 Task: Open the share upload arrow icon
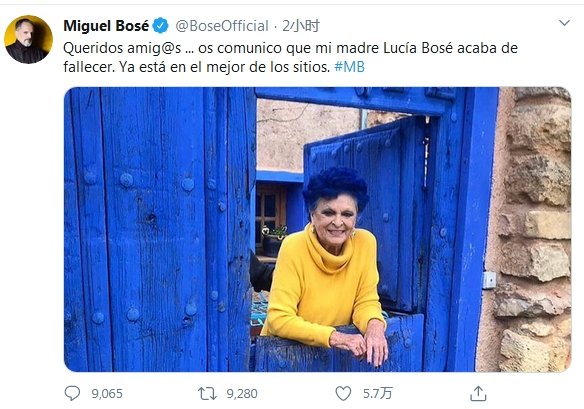[x=478, y=393]
